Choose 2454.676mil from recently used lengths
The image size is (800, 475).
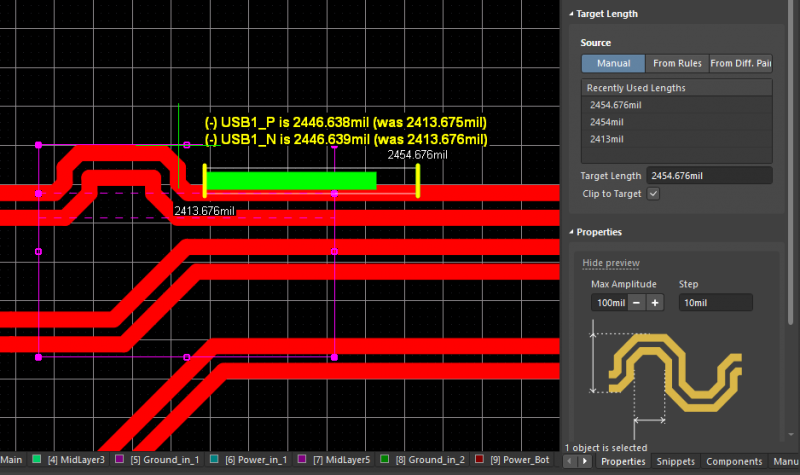pyautogui.click(x=677, y=105)
